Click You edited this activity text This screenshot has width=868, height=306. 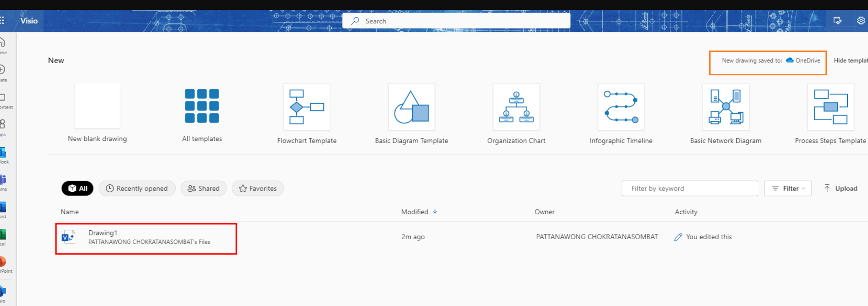click(x=709, y=237)
